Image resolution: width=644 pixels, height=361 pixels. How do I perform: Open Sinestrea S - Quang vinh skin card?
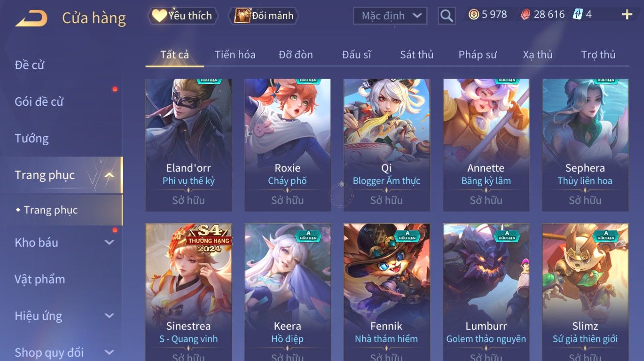click(188, 292)
